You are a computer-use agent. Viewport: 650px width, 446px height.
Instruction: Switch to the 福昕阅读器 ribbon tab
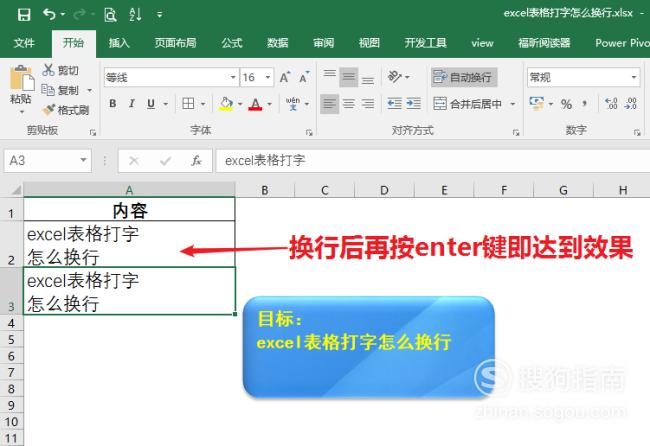(544, 43)
